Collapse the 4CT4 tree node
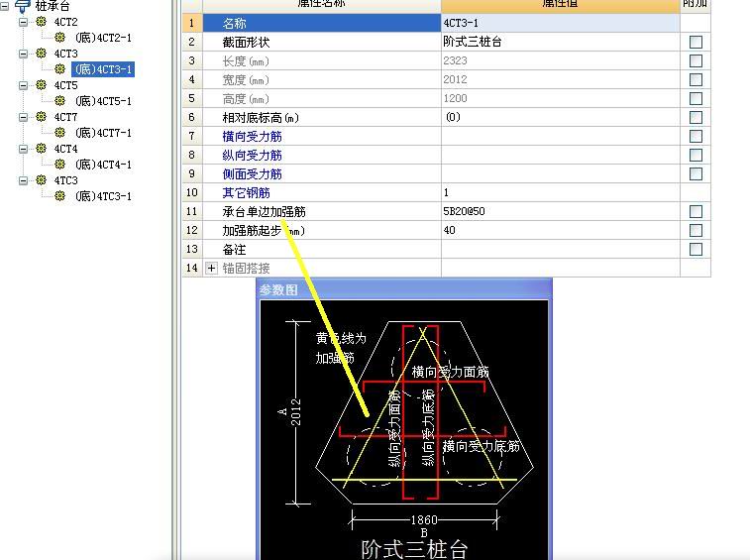 click(23, 149)
